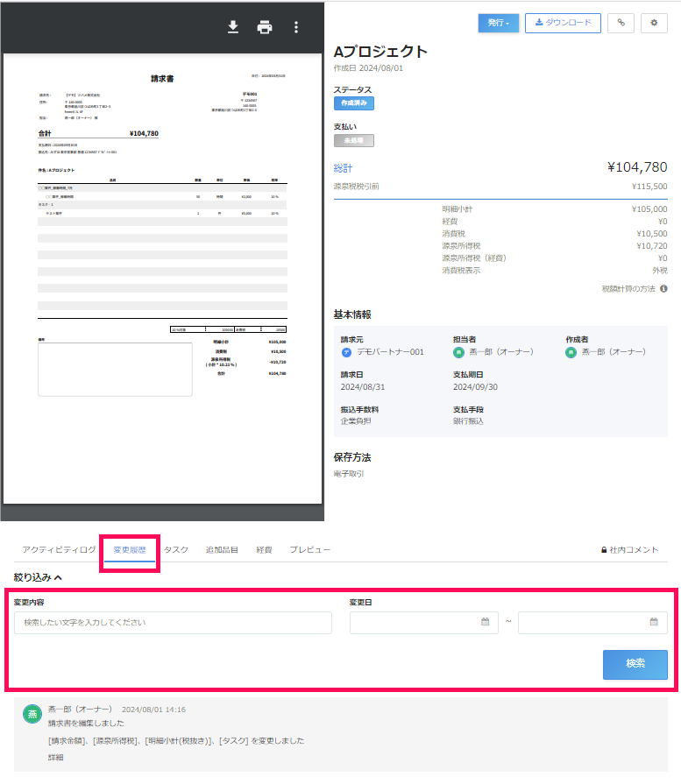Click the link icon button
The height and width of the screenshot is (784, 681).
pos(621,23)
